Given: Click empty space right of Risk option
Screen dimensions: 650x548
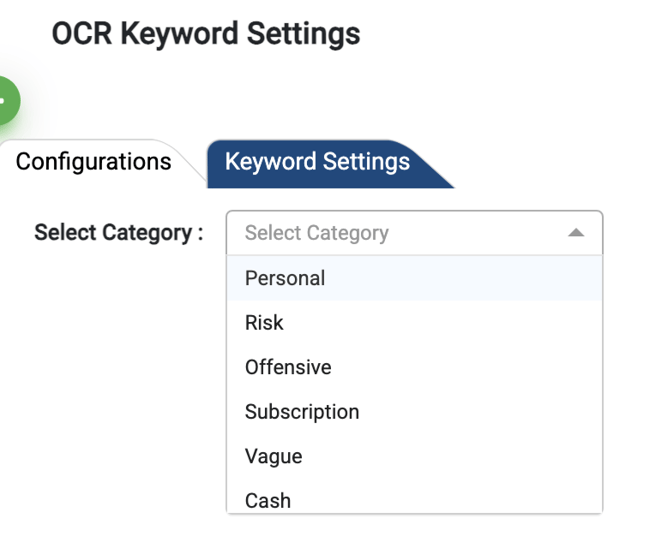Looking at the screenshot, I should click(x=450, y=323).
